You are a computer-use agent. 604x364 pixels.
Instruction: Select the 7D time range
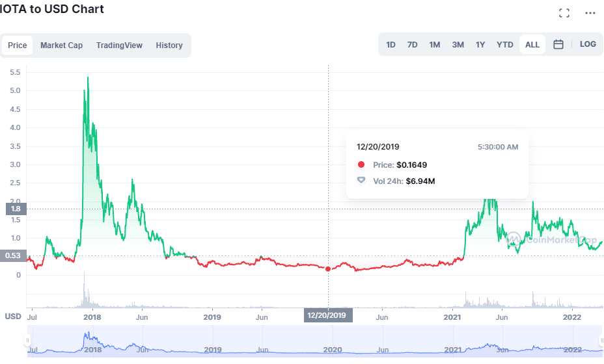412,45
